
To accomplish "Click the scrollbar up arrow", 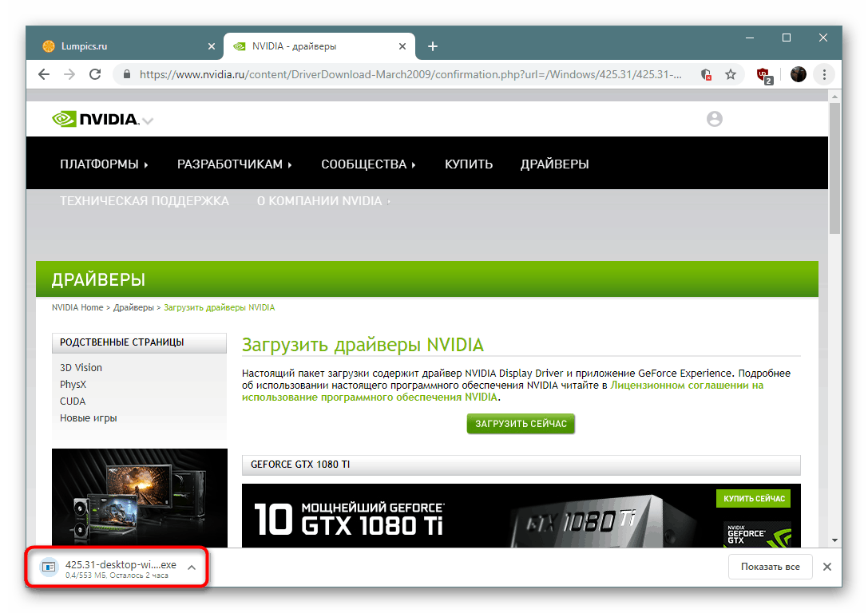I will click(834, 97).
